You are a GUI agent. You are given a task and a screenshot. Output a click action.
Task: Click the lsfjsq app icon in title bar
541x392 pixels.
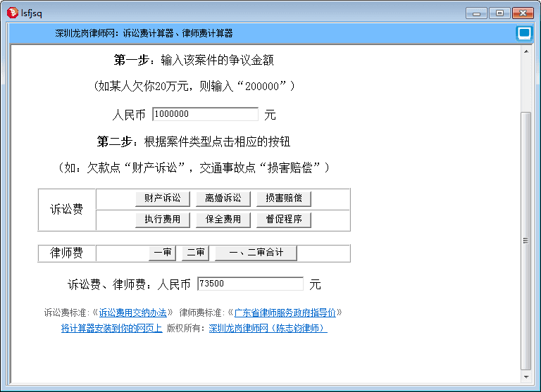point(12,12)
